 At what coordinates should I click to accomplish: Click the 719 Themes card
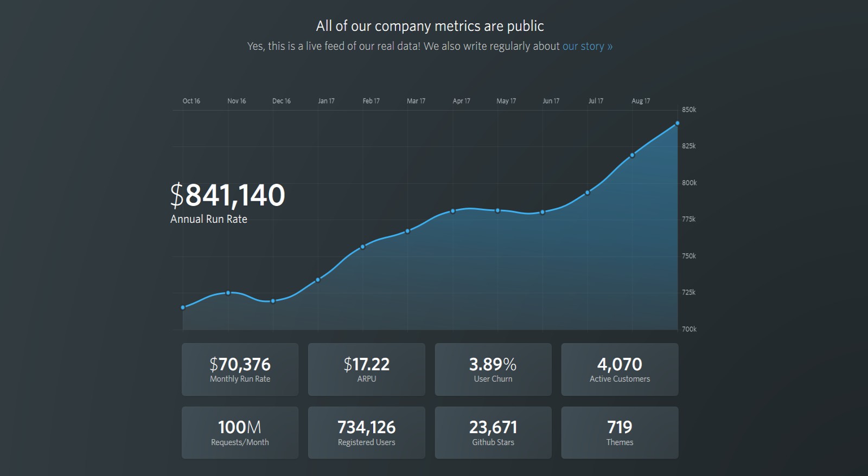pyautogui.click(x=620, y=433)
